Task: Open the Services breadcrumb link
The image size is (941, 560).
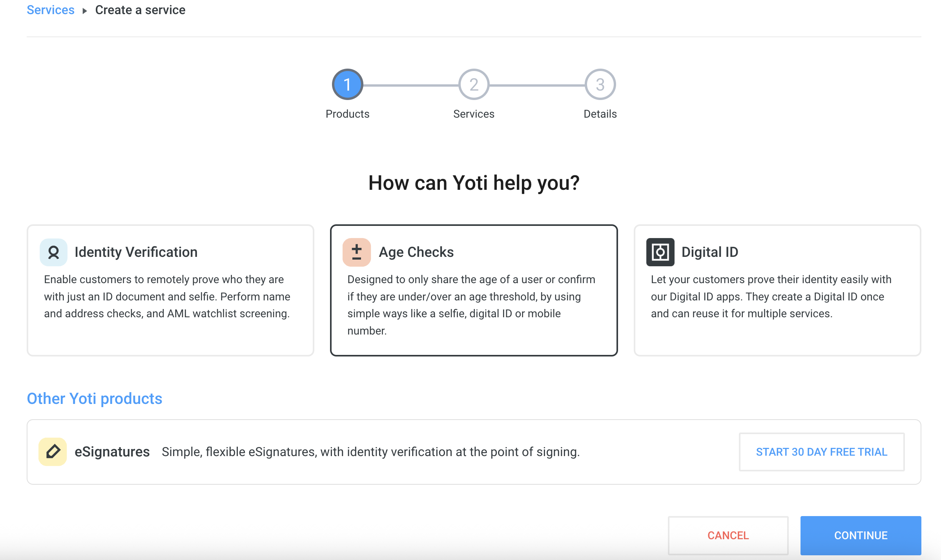Action: coord(51,10)
